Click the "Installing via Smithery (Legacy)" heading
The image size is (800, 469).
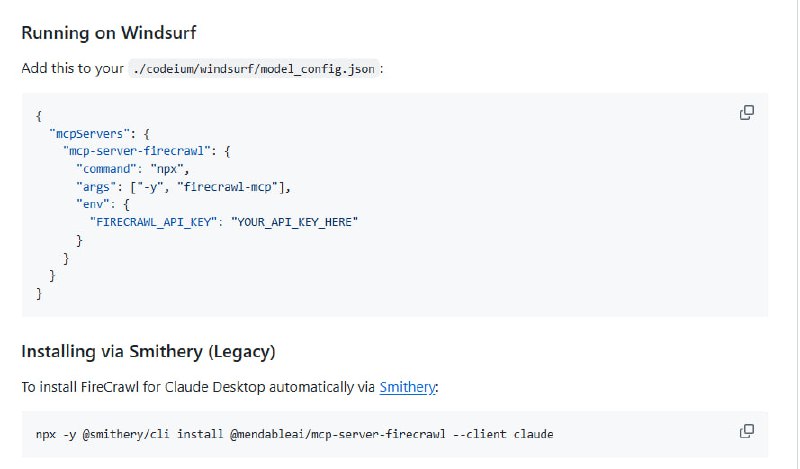coord(148,351)
